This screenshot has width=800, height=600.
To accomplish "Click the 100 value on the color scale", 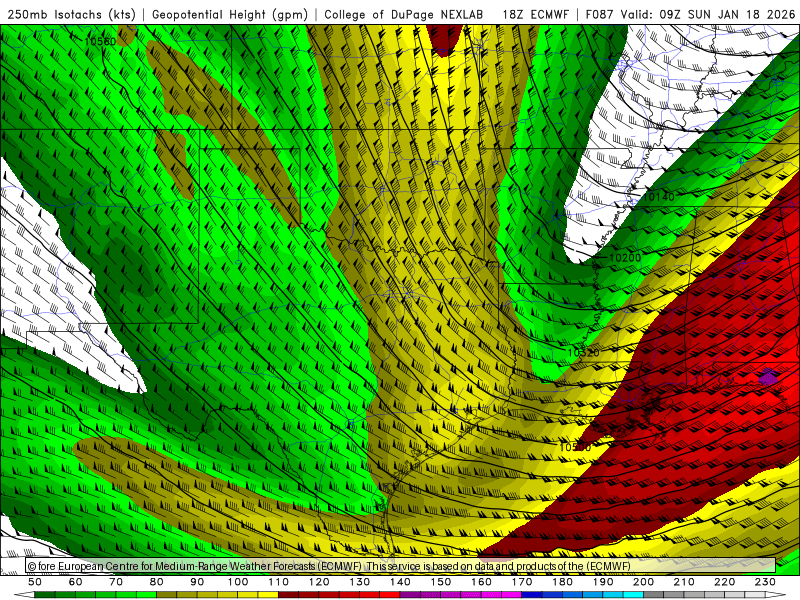I will (x=238, y=582).
